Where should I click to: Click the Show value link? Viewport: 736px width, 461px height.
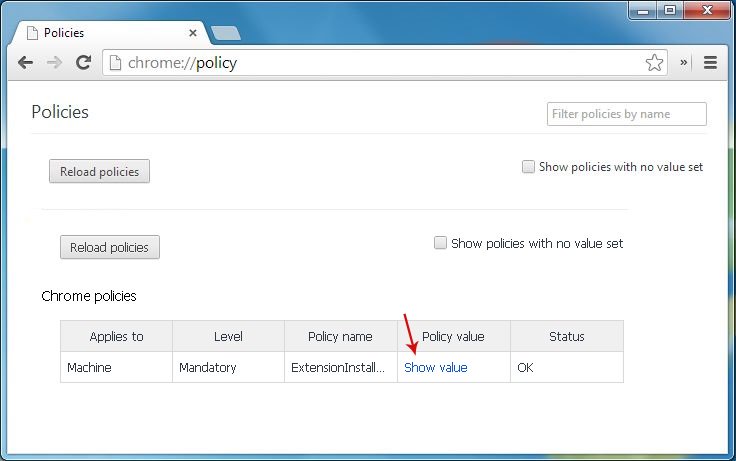(436, 368)
